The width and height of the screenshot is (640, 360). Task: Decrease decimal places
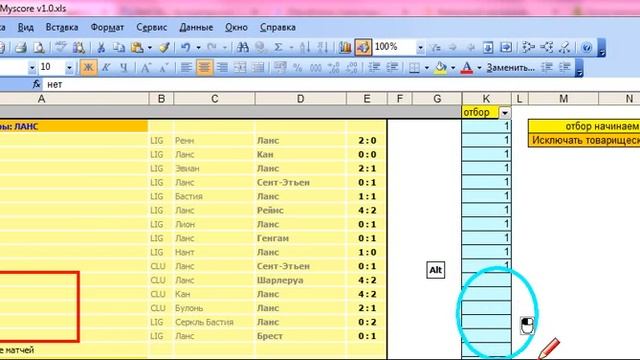351,67
